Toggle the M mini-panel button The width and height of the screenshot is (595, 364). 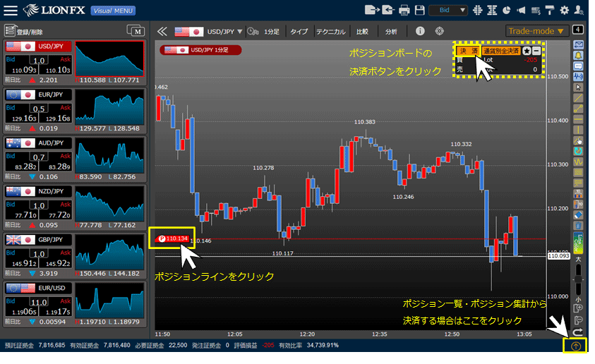pos(136,31)
